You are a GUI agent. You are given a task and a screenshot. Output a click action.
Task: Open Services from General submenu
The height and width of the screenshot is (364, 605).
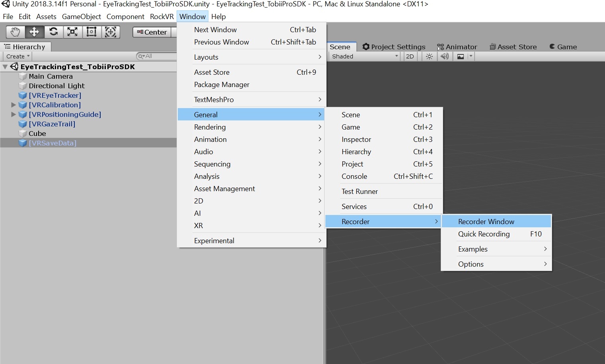click(x=384, y=207)
